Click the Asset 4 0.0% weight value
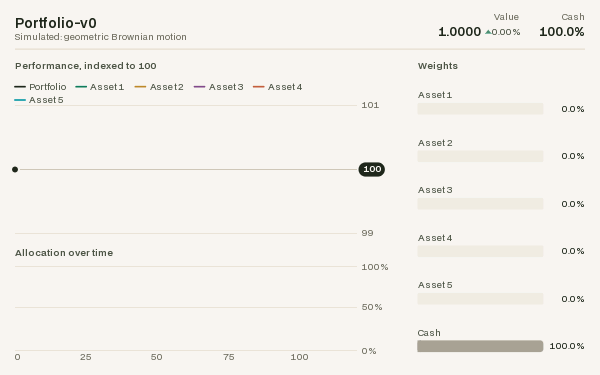The image size is (600, 375). pyautogui.click(x=573, y=251)
